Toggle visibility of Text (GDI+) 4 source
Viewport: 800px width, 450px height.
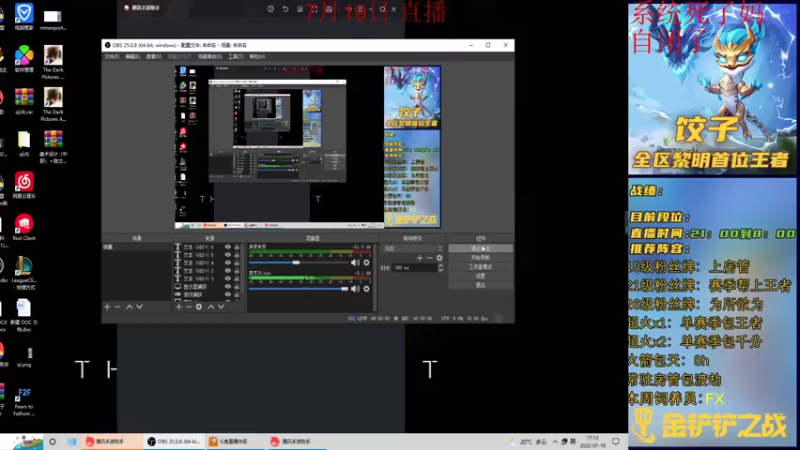[x=228, y=263]
